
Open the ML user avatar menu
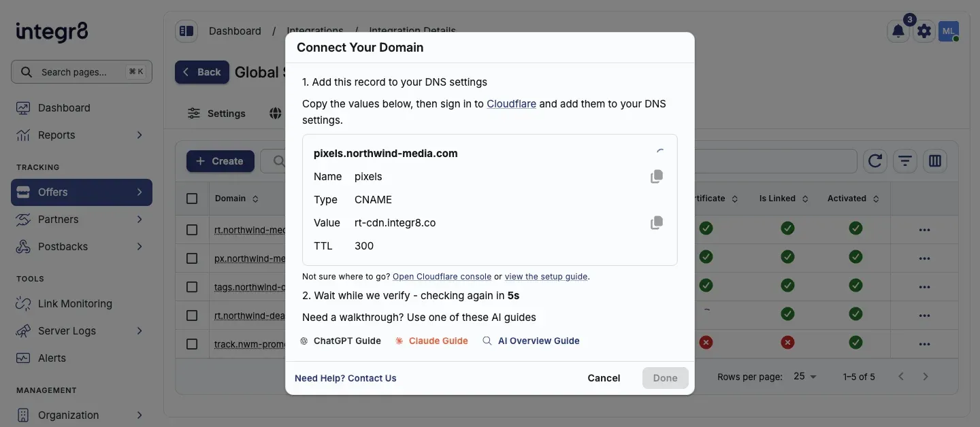point(949,31)
